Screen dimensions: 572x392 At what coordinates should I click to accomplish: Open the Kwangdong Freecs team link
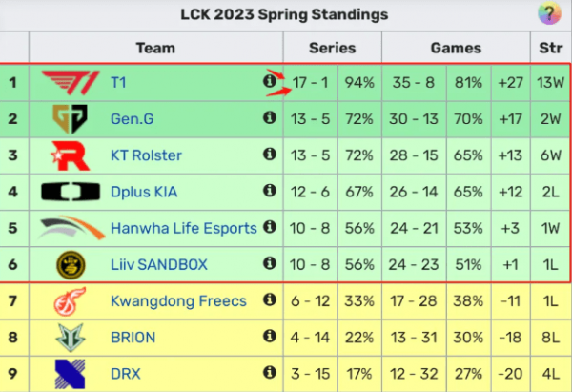point(178,301)
